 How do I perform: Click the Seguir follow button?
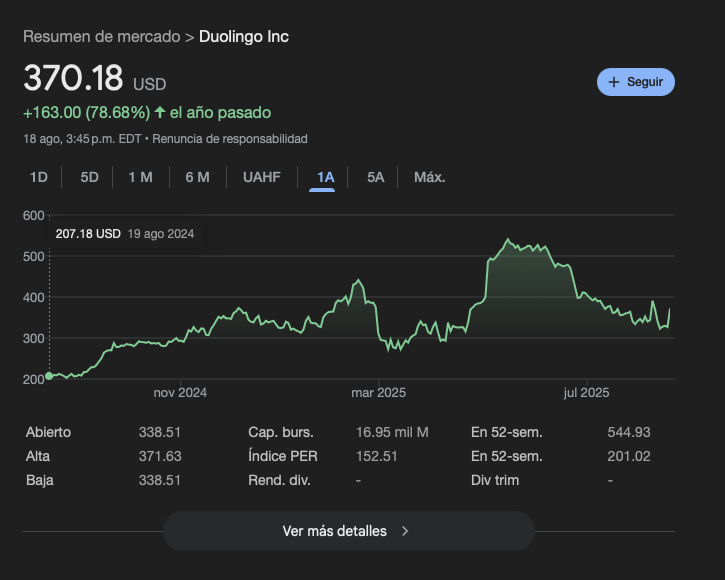tap(636, 82)
